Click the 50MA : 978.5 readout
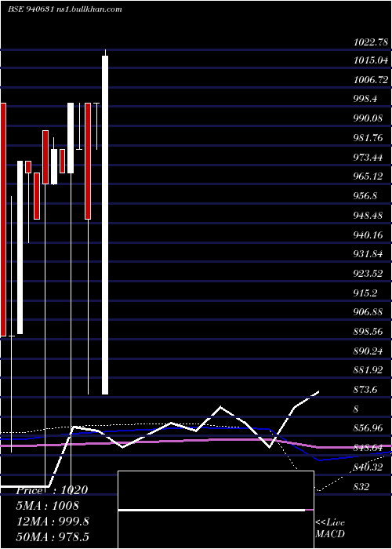The image size is (392, 549). tap(53, 537)
